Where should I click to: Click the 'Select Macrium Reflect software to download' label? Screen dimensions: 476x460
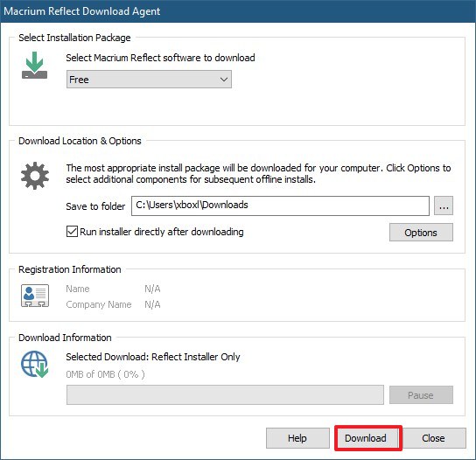click(160, 58)
